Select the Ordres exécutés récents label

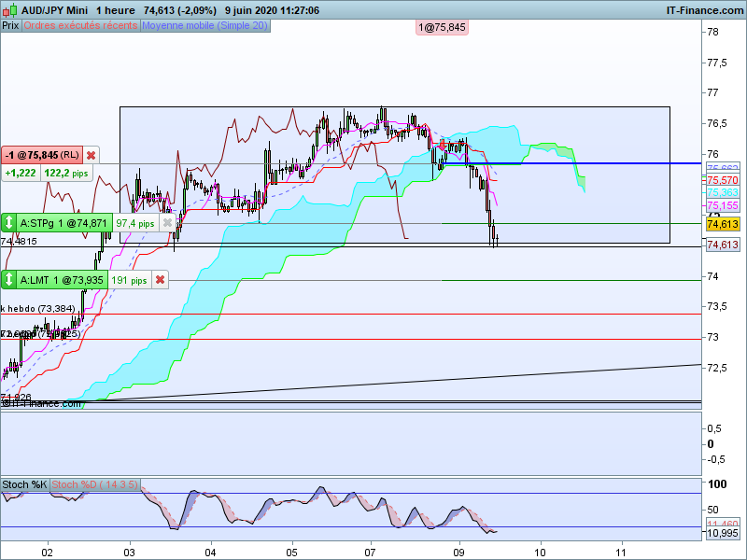[80, 26]
